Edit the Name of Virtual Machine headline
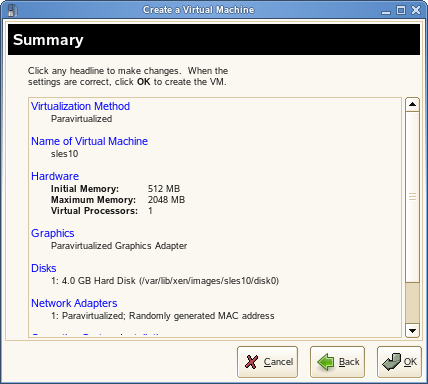 click(89, 141)
